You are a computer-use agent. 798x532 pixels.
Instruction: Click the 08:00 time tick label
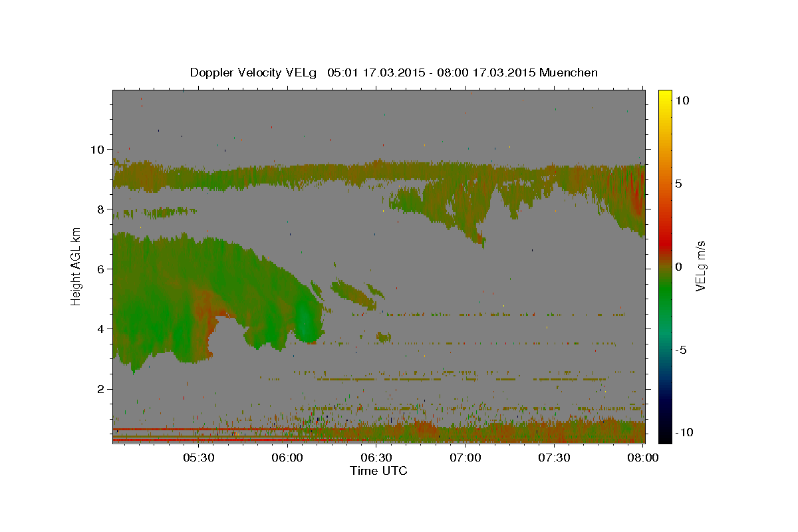pyautogui.click(x=643, y=458)
